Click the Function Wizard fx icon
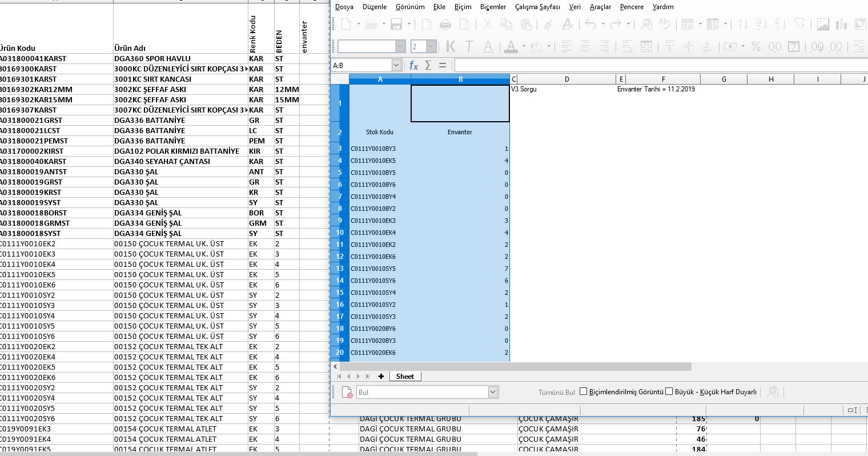This screenshot has width=868, height=456. pos(413,65)
